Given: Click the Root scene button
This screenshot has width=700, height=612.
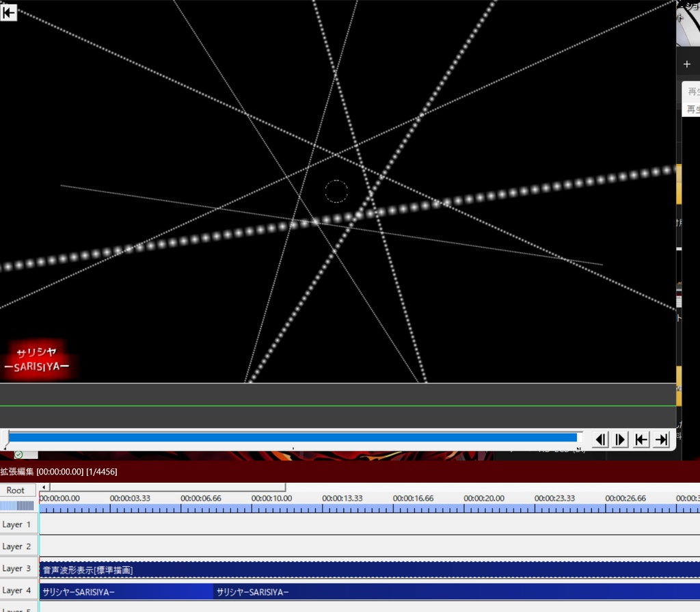Looking at the screenshot, I should click(x=18, y=490).
